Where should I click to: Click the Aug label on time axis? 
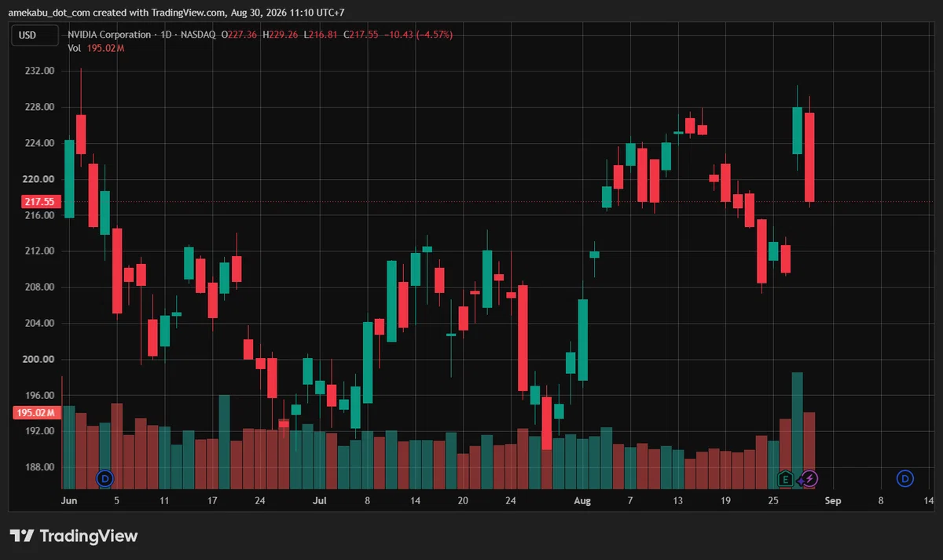(x=582, y=500)
